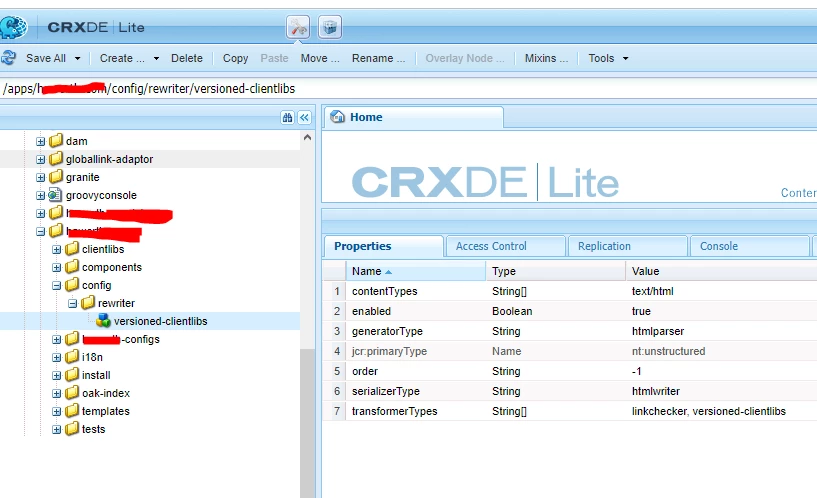
Task: Switch to the Console tab
Action: [749, 246]
